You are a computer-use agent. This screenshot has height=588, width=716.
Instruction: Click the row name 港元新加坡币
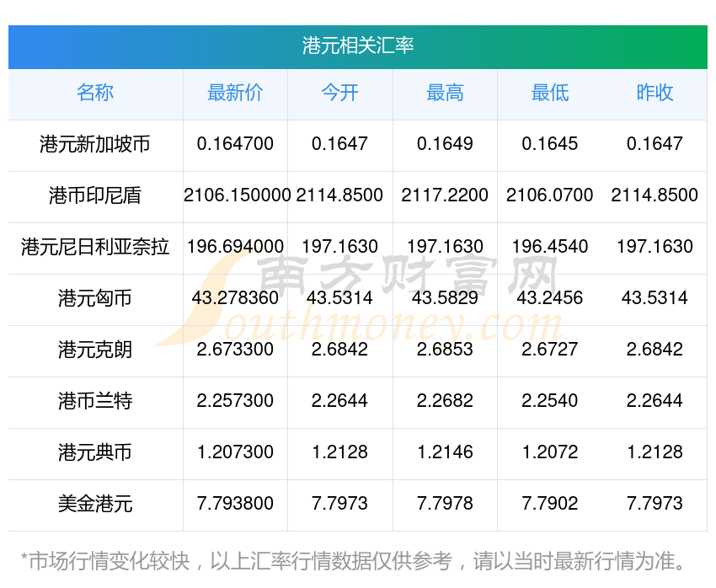[x=95, y=144]
